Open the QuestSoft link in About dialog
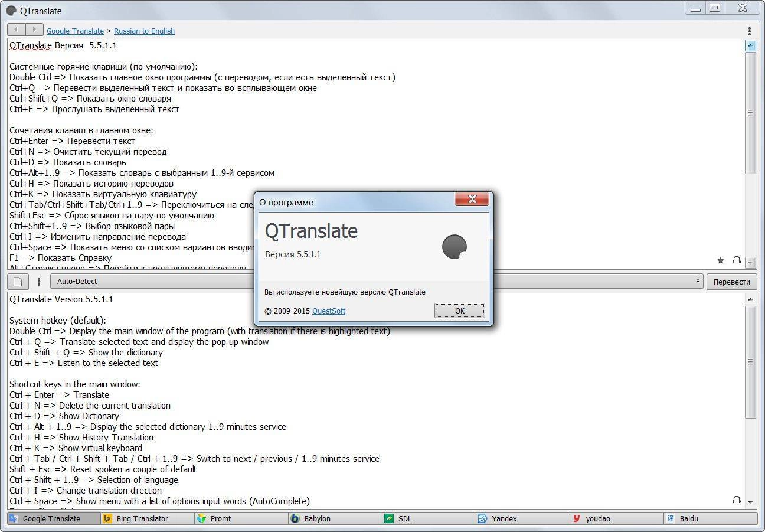This screenshot has width=765, height=532. tap(329, 311)
